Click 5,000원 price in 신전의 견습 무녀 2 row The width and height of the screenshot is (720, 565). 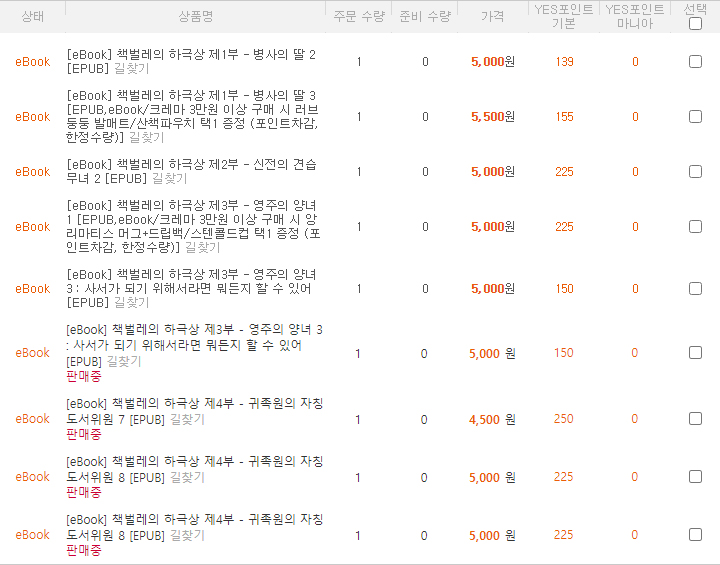point(493,172)
